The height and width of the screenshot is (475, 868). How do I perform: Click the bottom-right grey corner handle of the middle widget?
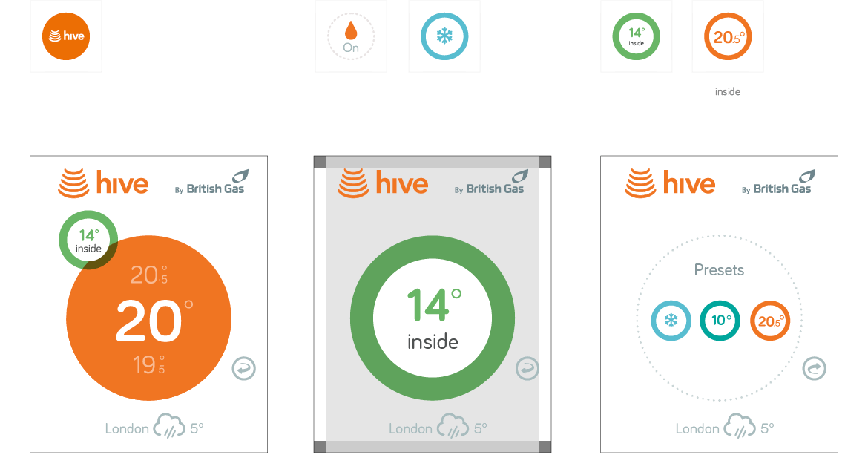pos(545,447)
